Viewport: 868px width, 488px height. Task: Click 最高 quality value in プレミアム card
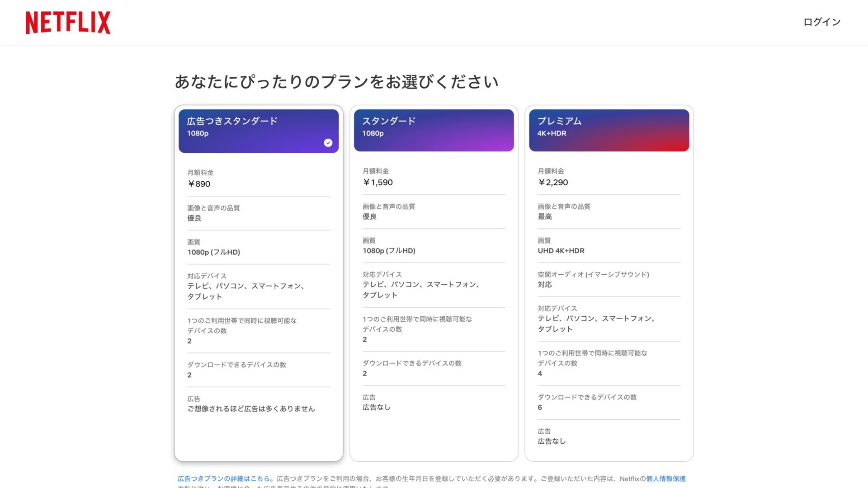[545, 217]
